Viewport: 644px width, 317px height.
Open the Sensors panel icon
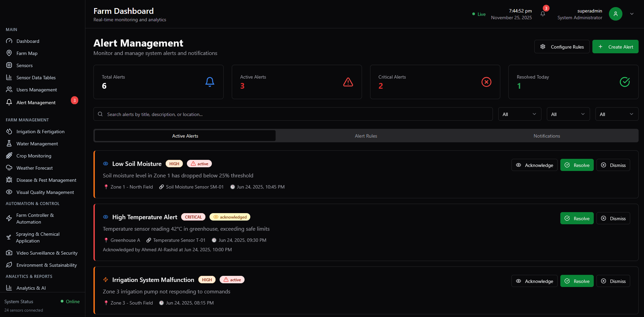pos(9,65)
